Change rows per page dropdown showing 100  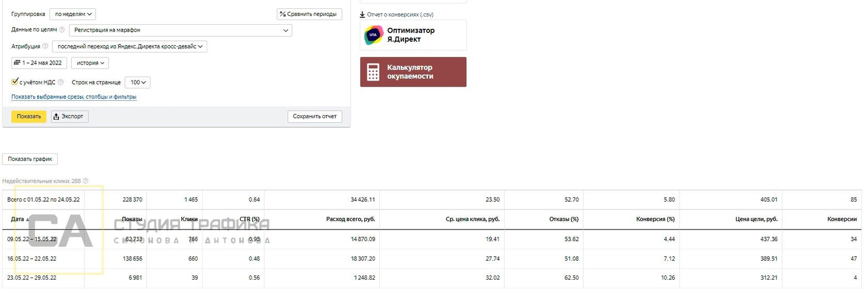(138, 82)
